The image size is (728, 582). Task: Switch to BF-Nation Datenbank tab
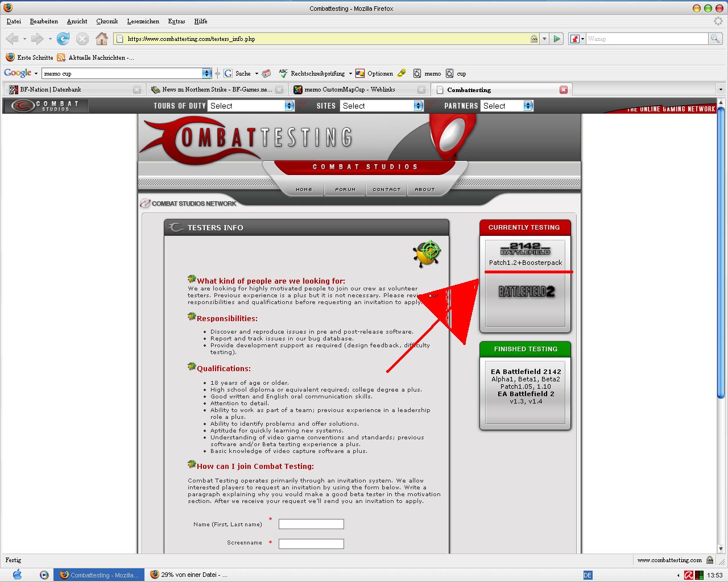tap(74, 90)
